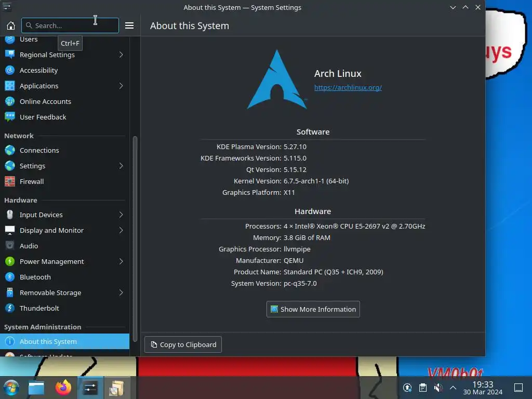Click the Search input field
532x399 pixels.
[70, 25]
